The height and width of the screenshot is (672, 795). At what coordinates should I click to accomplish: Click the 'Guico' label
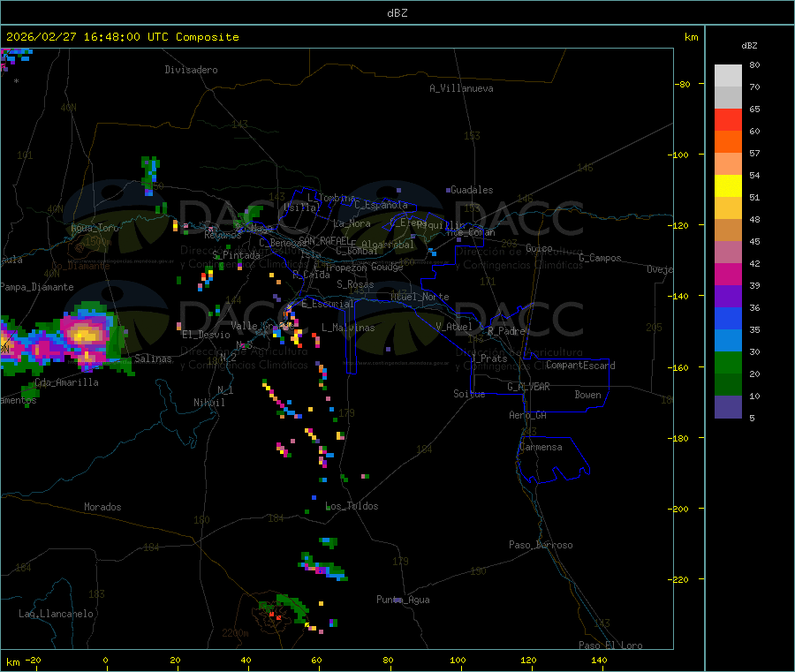(x=539, y=248)
